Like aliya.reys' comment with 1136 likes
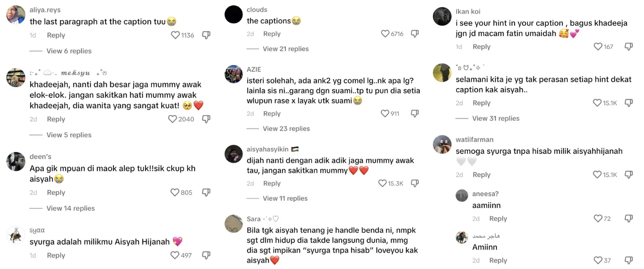The height and width of the screenshot is (269, 644). (x=175, y=35)
